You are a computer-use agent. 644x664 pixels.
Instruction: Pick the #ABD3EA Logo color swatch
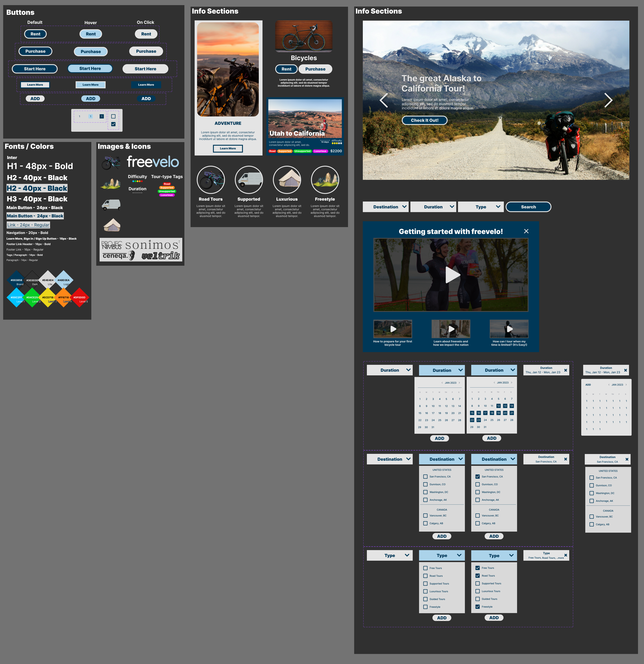point(64,280)
